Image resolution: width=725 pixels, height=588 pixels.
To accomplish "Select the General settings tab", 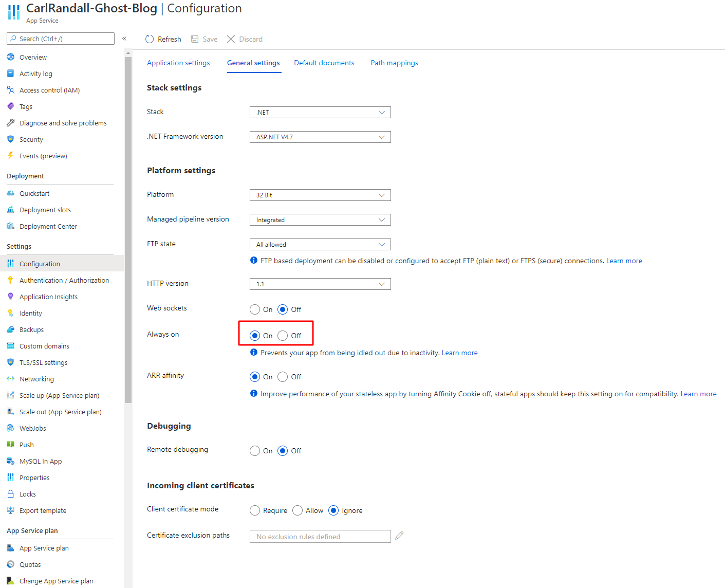I will click(253, 63).
